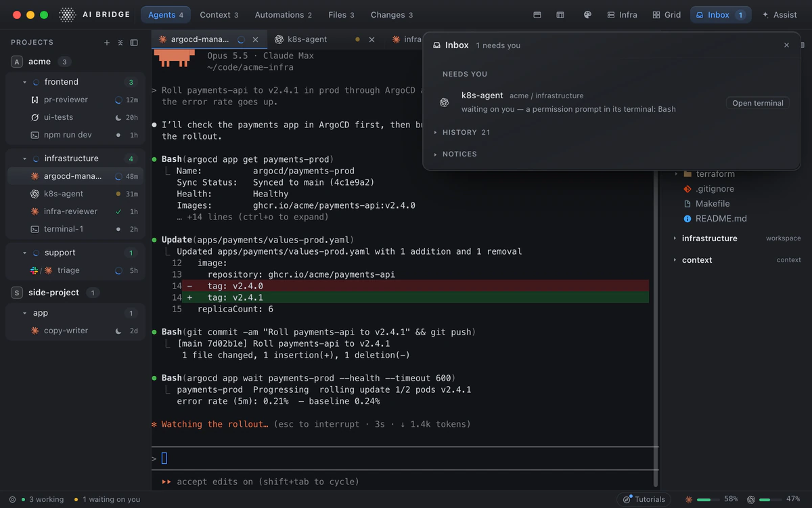
Task: Open the copy-writer agent icon
Action: click(x=35, y=331)
